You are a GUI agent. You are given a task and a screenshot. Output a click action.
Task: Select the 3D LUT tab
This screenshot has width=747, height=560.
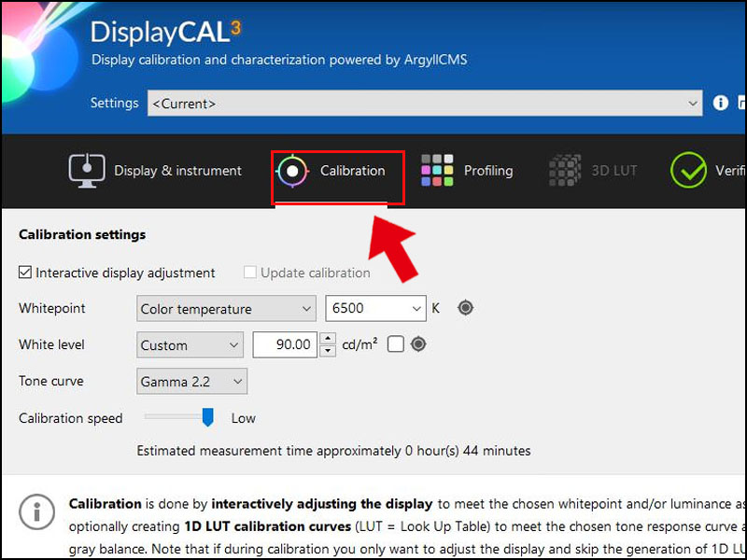(x=593, y=171)
